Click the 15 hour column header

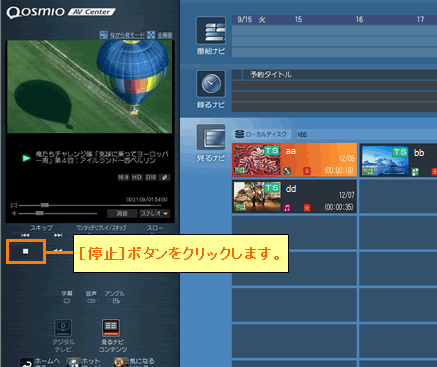pos(298,19)
